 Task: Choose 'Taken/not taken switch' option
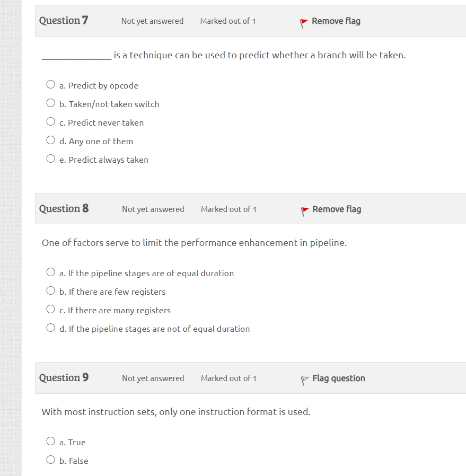(50, 103)
